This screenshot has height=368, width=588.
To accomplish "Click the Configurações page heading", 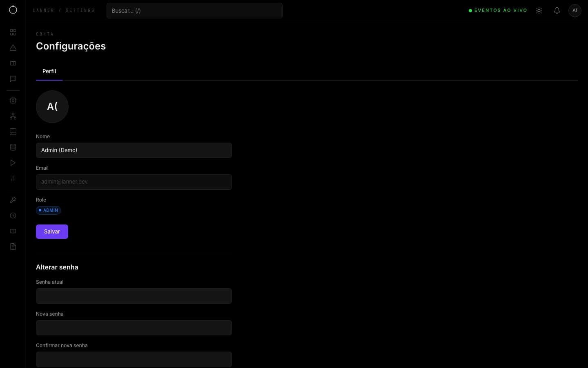I will tap(71, 46).
